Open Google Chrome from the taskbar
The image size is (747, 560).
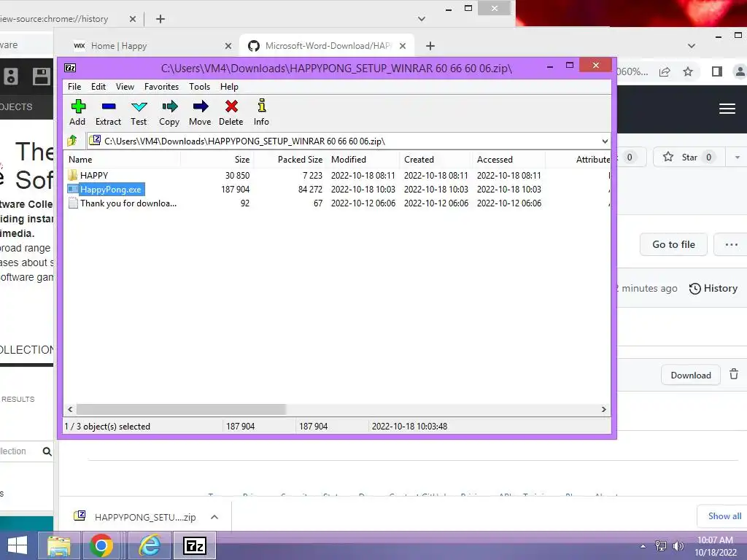101,545
